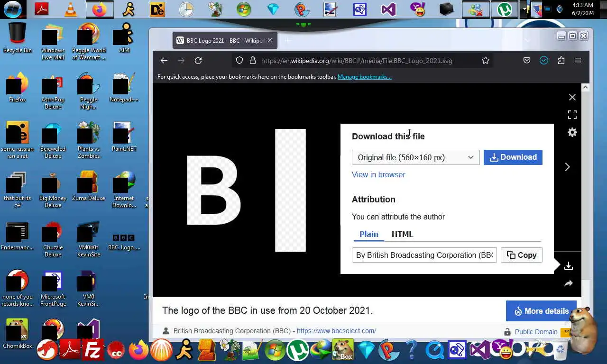Open ChomikBox hamster icon in dock
The height and width of the screenshot is (364, 607).
pyautogui.click(x=343, y=351)
